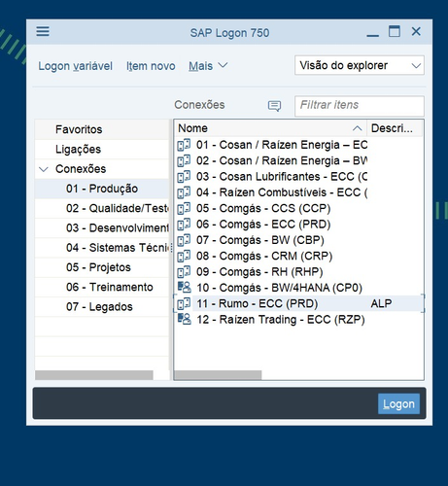Image resolution: width=448 pixels, height=486 pixels.
Task: Collapse the Conexões tree node
Action: tap(44, 169)
